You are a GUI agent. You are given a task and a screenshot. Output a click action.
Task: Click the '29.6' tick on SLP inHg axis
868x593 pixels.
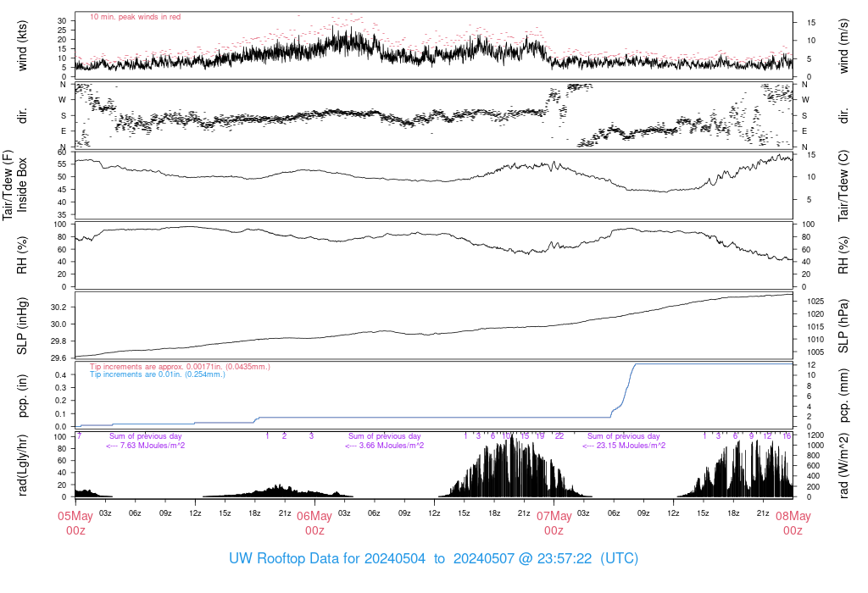(58, 358)
